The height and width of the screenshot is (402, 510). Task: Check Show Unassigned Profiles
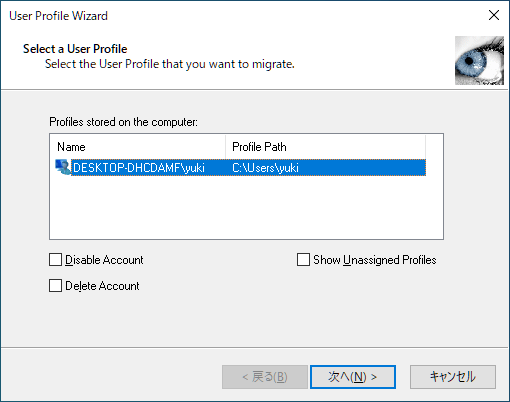pyautogui.click(x=303, y=260)
